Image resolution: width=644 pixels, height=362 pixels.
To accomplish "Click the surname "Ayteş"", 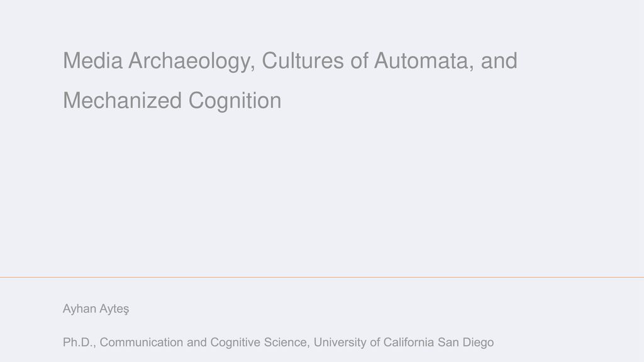I will tap(114, 309).
